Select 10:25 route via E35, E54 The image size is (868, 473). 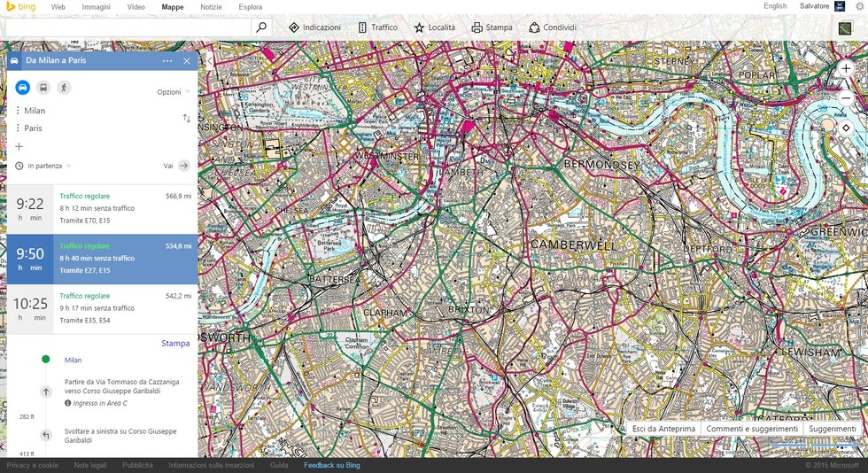coord(103,309)
